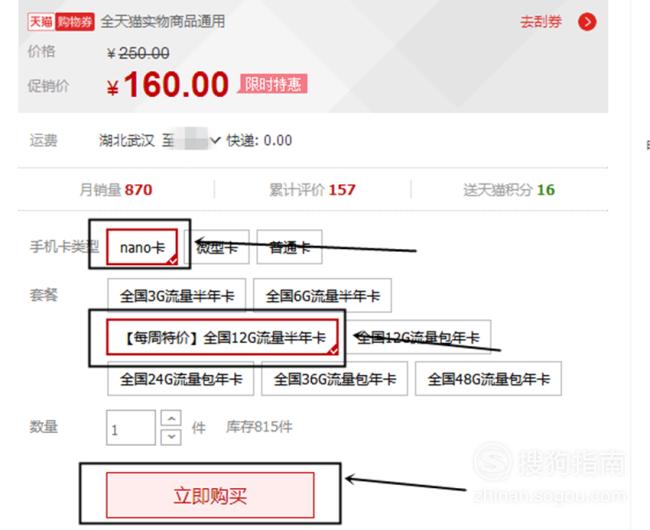Click the red circular arrow icon beside 去刮券

point(587,22)
